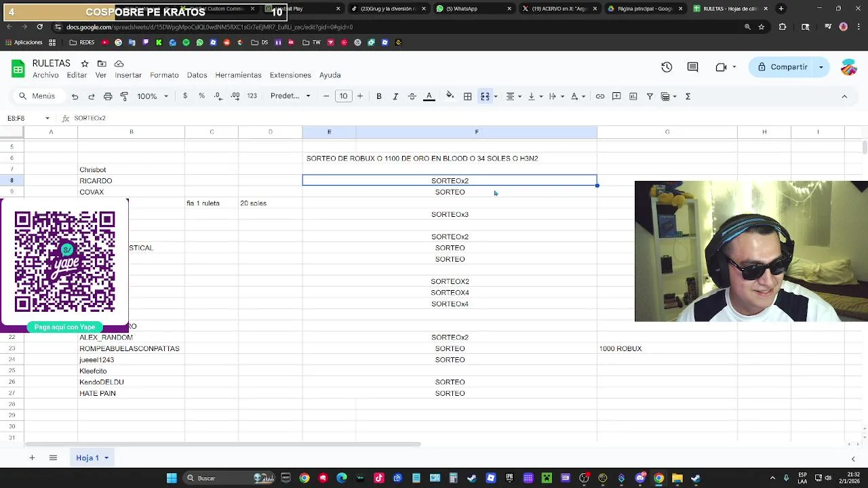
Task: Open the Editar menu
Action: (x=77, y=75)
